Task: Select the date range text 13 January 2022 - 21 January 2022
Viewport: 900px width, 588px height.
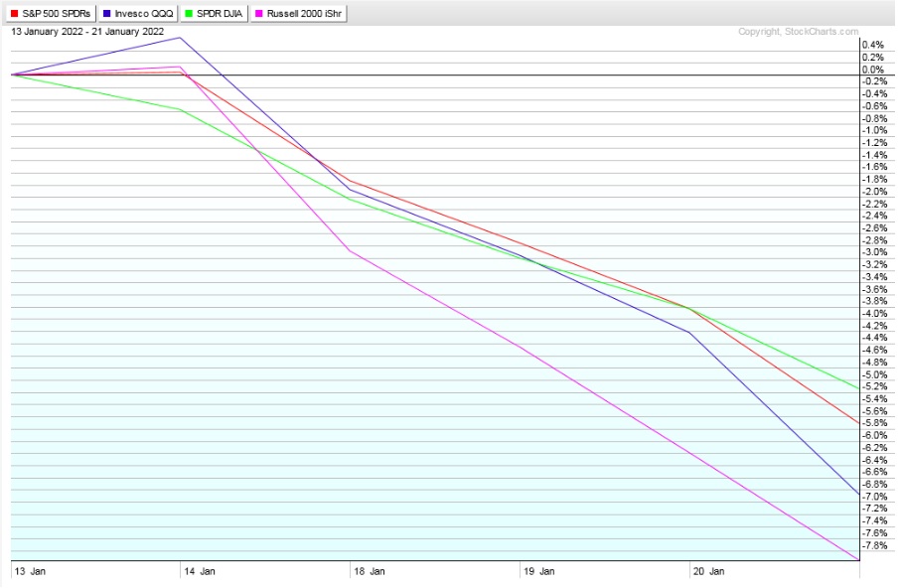Action: coord(87,32)
